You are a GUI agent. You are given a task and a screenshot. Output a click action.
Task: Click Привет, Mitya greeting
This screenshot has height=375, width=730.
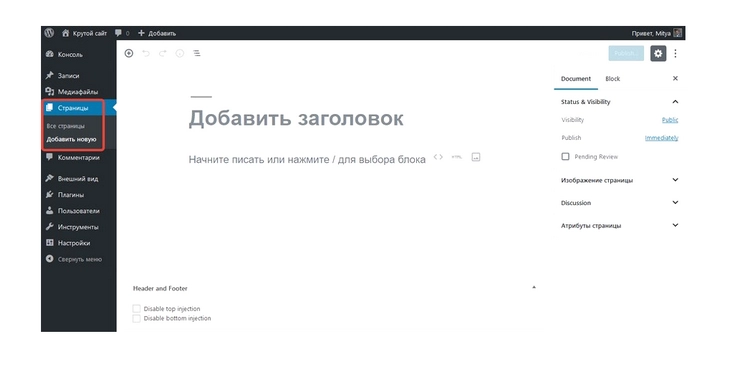coord(650,33)
